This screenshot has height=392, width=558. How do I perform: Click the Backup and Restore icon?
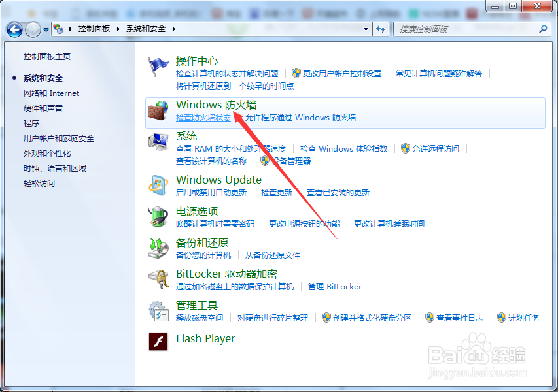[x=158, y=248]
